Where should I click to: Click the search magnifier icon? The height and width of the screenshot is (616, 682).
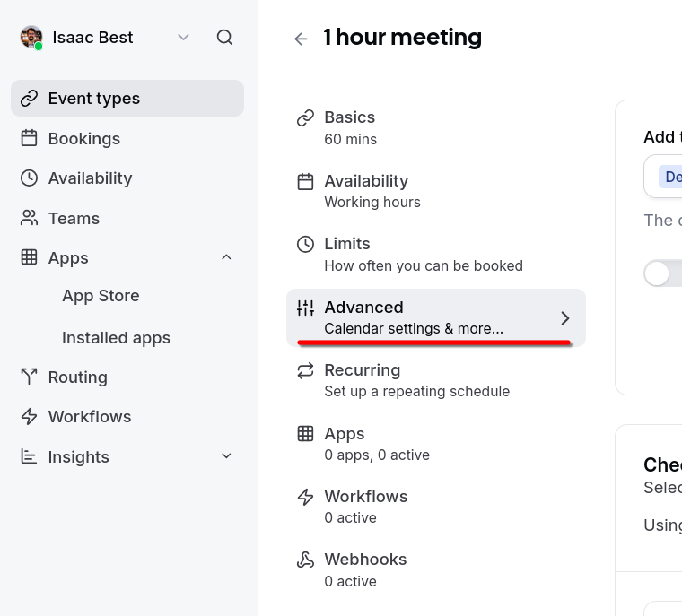click(224, 38)
